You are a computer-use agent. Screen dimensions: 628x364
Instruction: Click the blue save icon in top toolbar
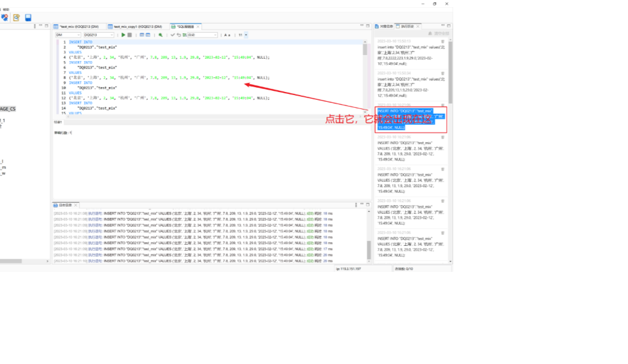coord(28,18)
